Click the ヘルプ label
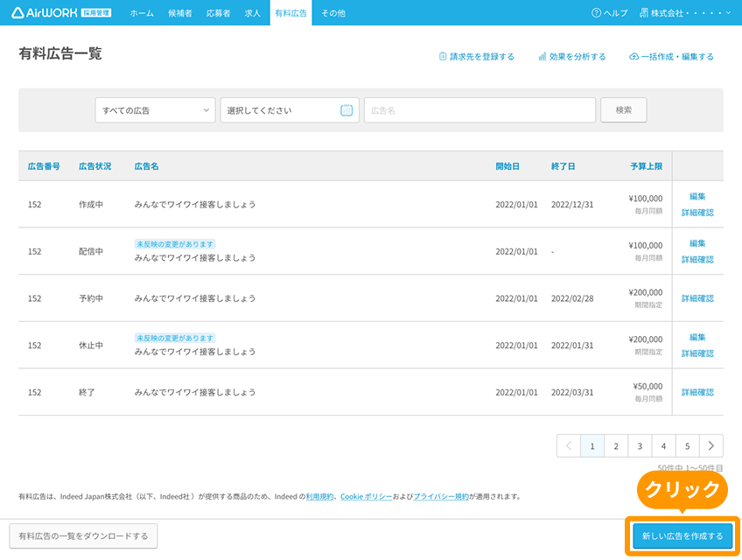Screen dimensions: 742x560 point(615,13)
